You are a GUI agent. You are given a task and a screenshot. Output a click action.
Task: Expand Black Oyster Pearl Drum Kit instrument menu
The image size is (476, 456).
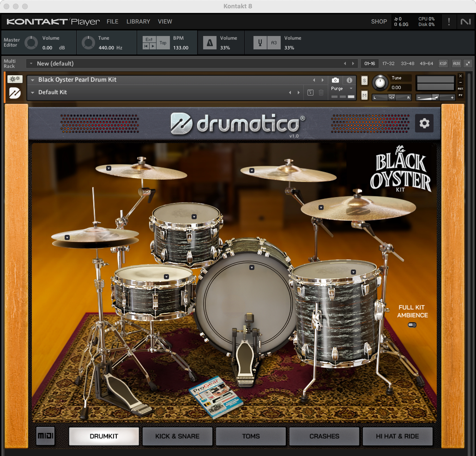[x=33, y=80]
